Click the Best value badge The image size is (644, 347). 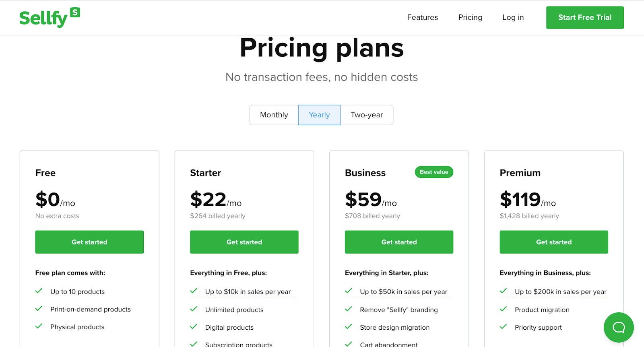434,172
